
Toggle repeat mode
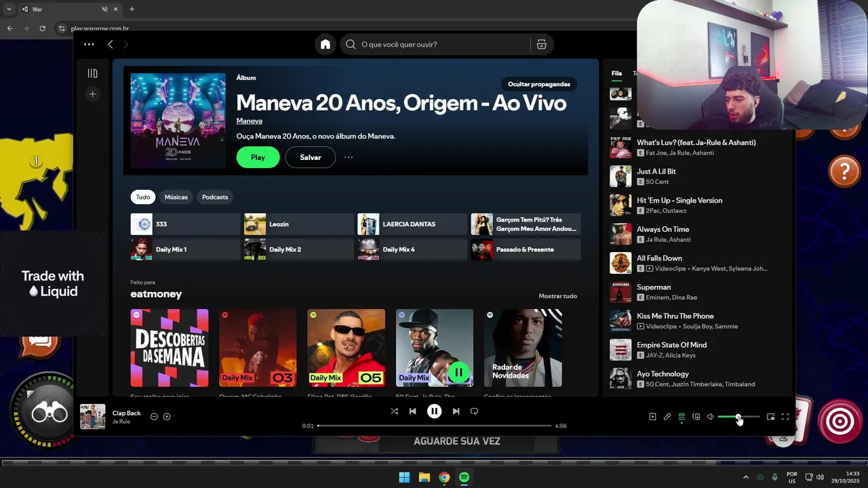point(474,411)
